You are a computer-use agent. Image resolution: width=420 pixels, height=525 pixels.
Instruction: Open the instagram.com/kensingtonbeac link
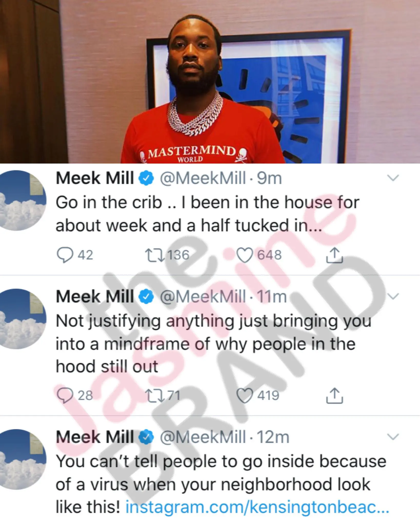click(257, 507)
